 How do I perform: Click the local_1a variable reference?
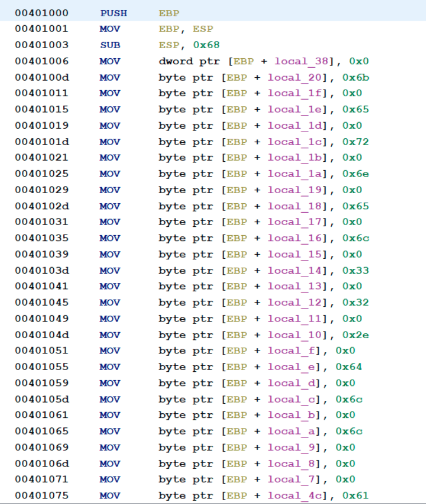(x=290, y=174)
